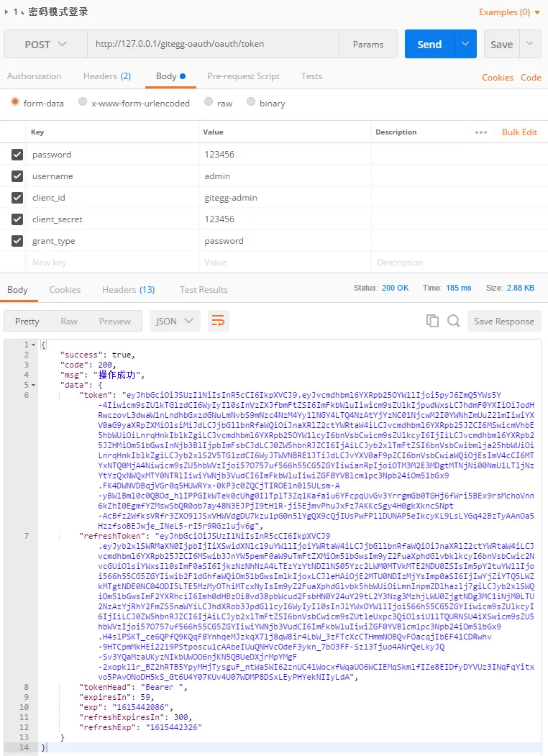Expand the Save options arrow
Screen dimensions: 548x756
tap(531, 44)
